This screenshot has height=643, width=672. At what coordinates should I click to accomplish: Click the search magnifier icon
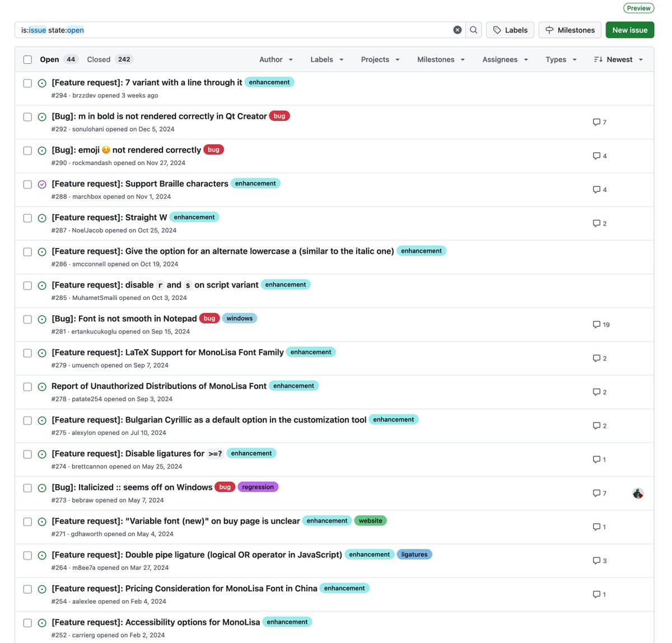[473, 30]
